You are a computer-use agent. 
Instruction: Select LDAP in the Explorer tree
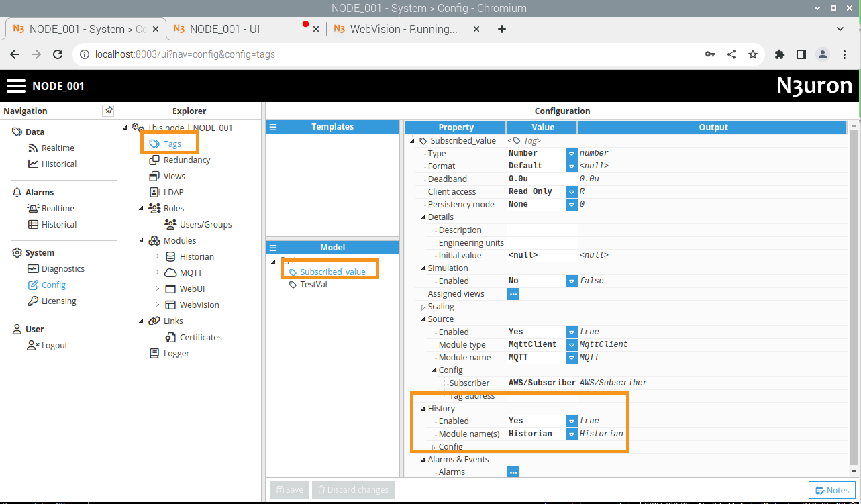click(166, 193)
